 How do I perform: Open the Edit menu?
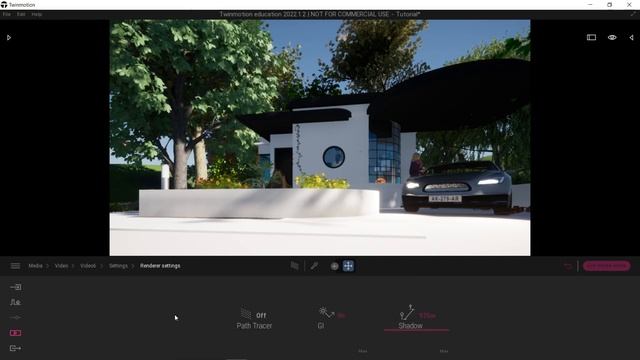point(21,14)
